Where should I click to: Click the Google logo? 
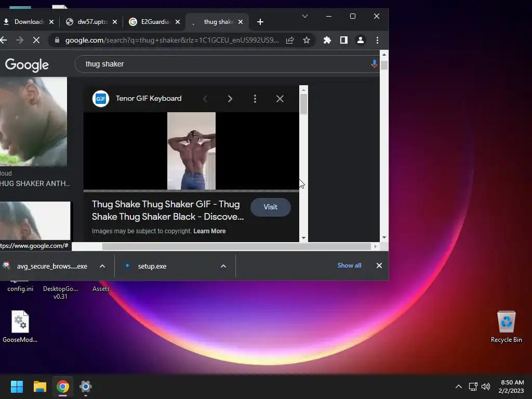27,65
